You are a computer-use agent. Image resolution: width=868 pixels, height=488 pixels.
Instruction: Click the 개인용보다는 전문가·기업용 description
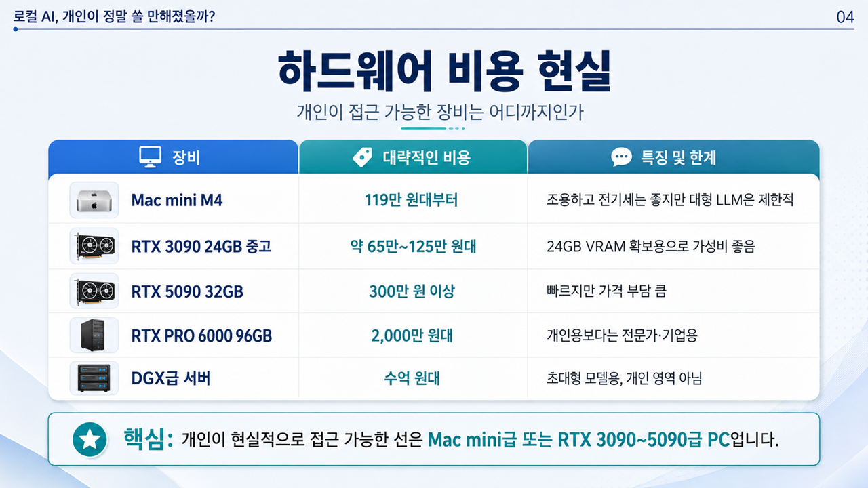[622, 335]
